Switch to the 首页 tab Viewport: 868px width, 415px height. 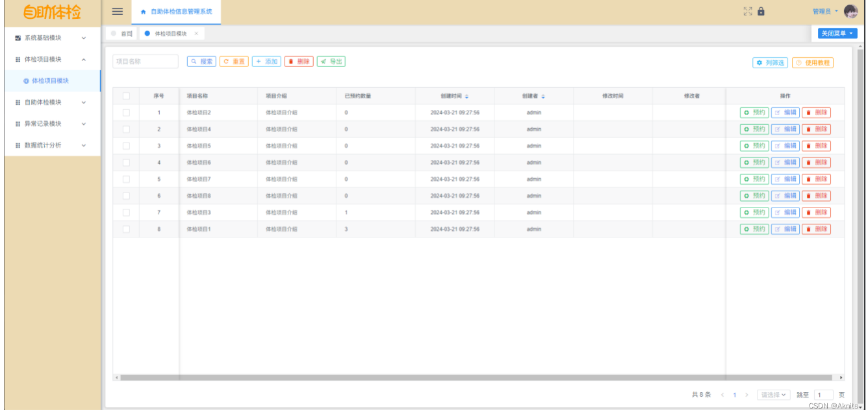(x=123, y=33)
